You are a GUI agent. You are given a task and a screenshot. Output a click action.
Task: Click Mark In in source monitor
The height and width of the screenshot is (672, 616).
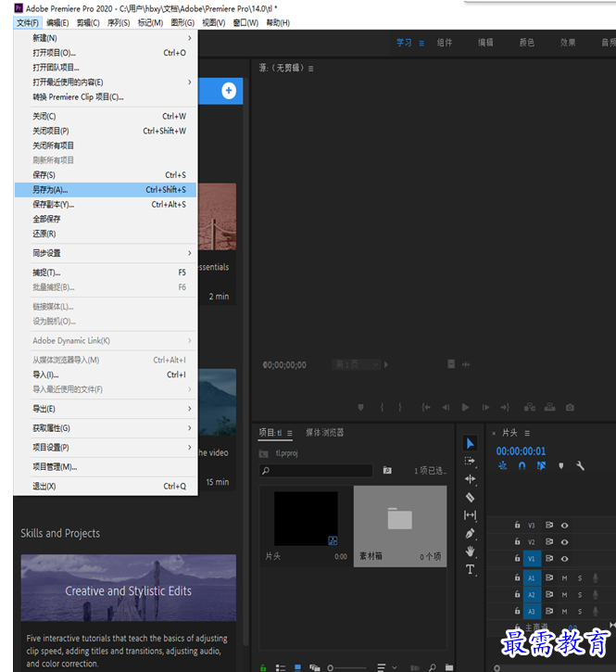point(382,407)
